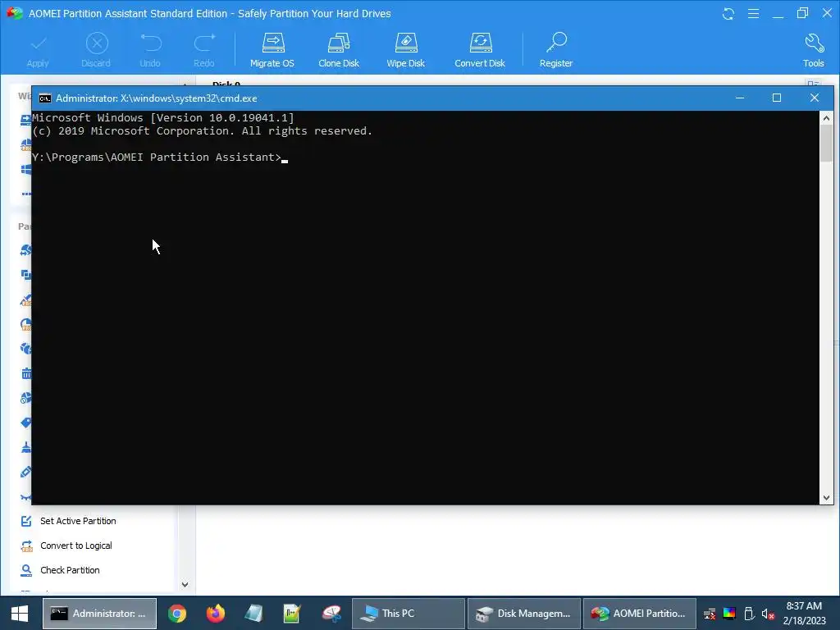Grab the cmd window scrollbar thumb
The width and height of the screenshot is (840, 630).
coord(826,143)
